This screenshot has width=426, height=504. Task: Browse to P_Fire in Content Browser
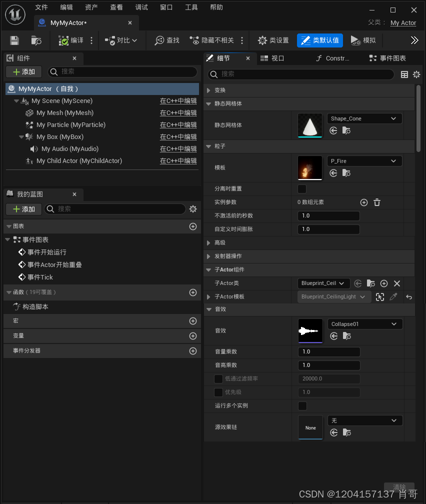346,173
